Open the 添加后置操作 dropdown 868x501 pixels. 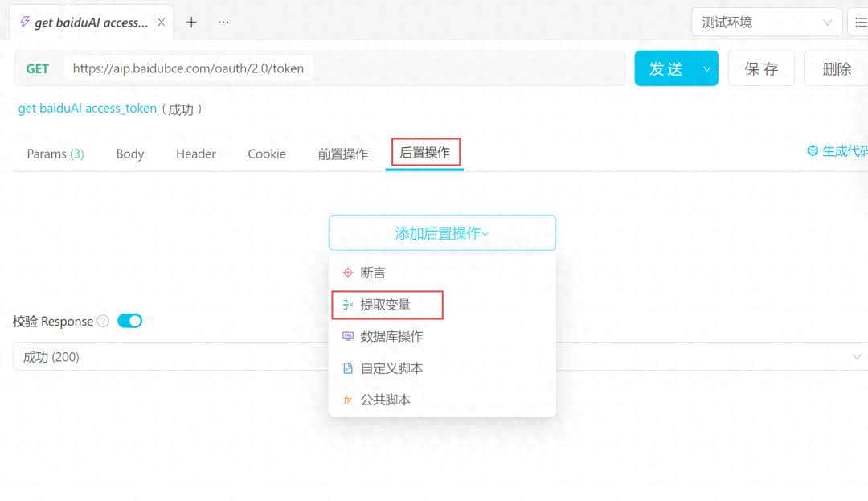click(442, 232)
